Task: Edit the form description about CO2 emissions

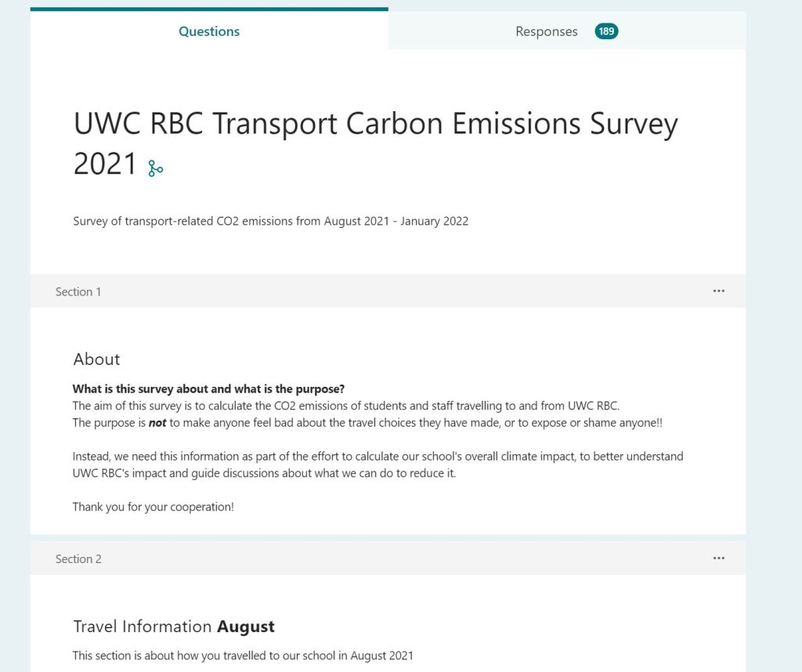Action: pyautogui.click(x=270, y=221)
